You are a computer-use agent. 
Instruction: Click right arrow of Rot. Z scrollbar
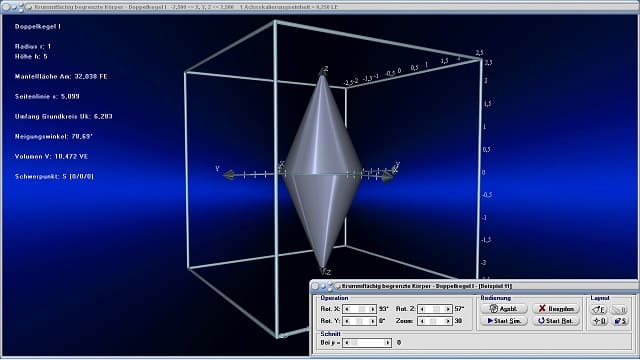pyautogui.click(x=448, y=309)
